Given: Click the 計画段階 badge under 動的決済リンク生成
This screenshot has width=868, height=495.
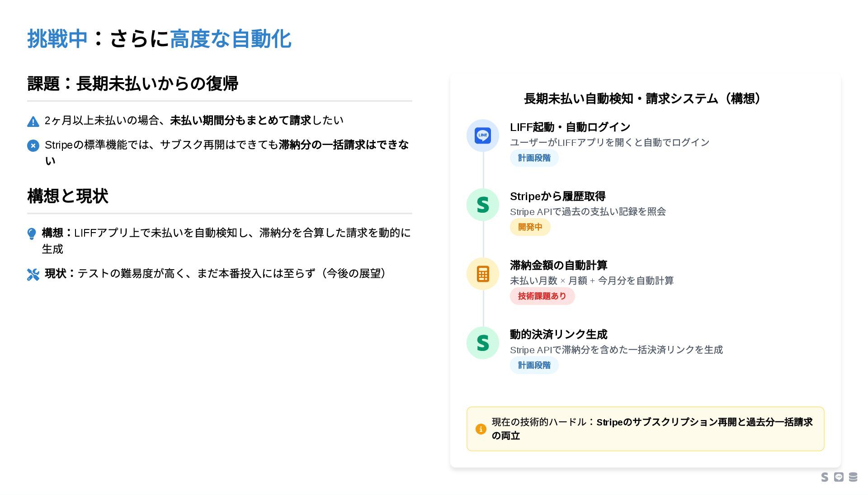Looking at the screenshot, I should coord(534,365).
